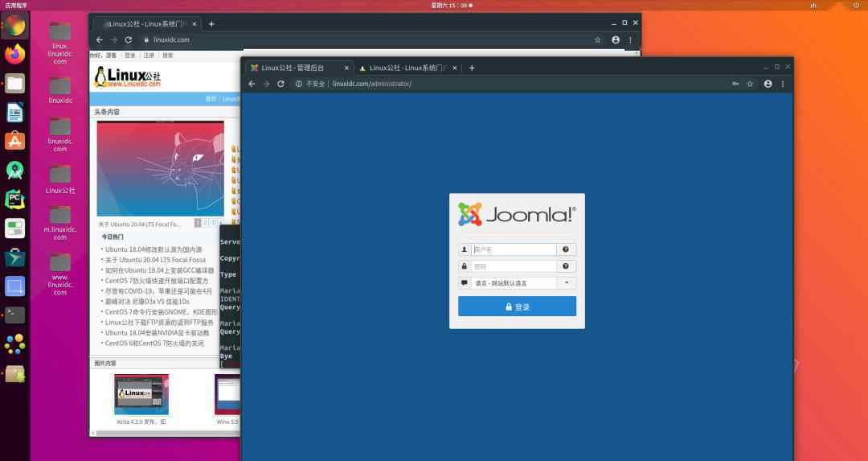Launch Android Studio from the dock
The image size is (868, 461).
click(x=15, y=170)
